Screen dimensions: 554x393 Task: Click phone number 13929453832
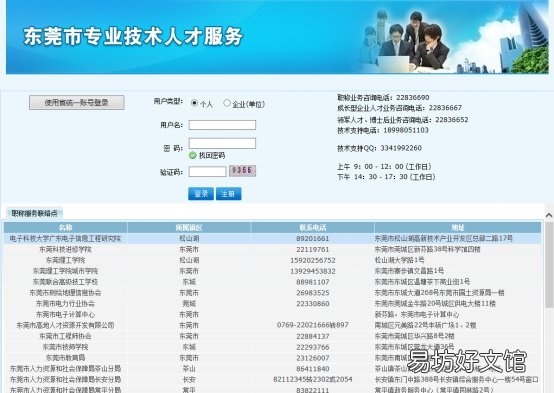(313, 271)
